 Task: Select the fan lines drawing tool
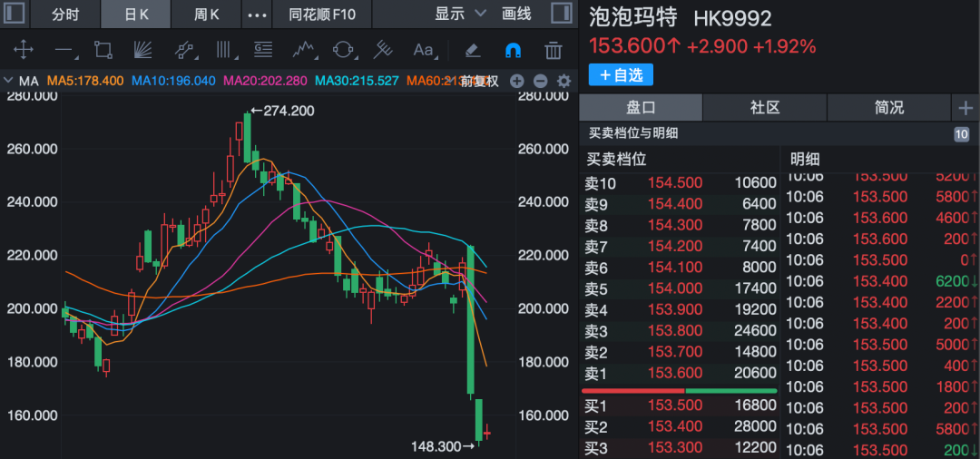[x=143, y=50]
